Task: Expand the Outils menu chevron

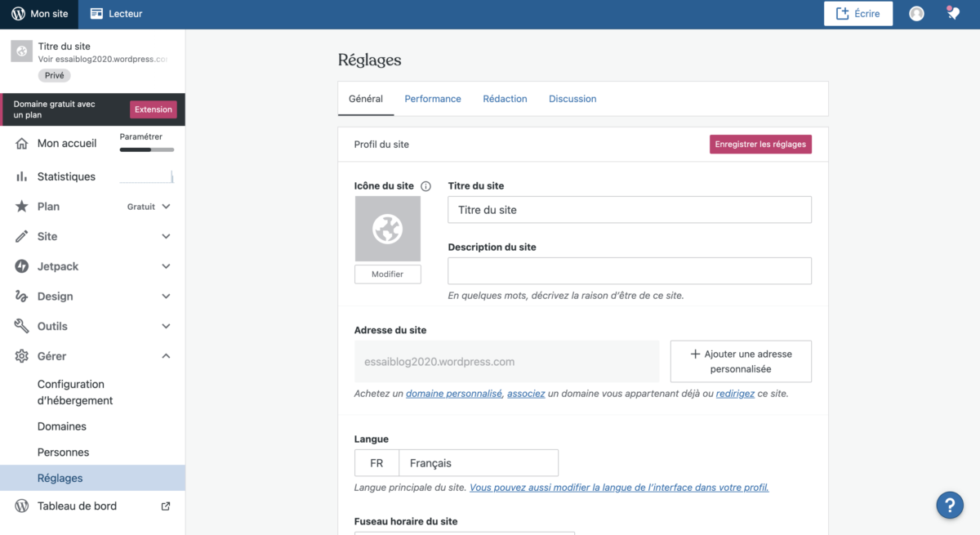Action: (166, 327)
